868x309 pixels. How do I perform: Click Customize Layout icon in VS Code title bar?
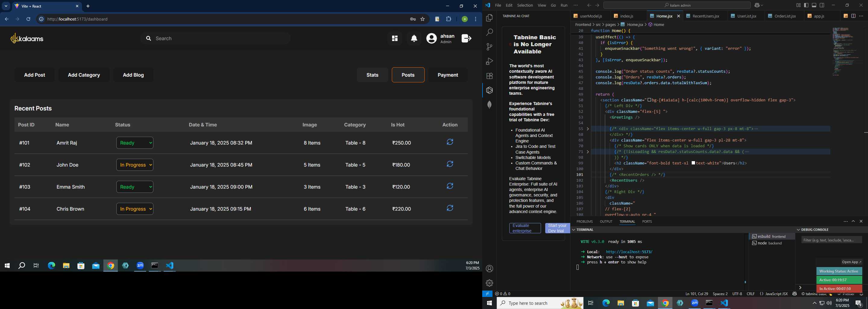coord(799,5)
